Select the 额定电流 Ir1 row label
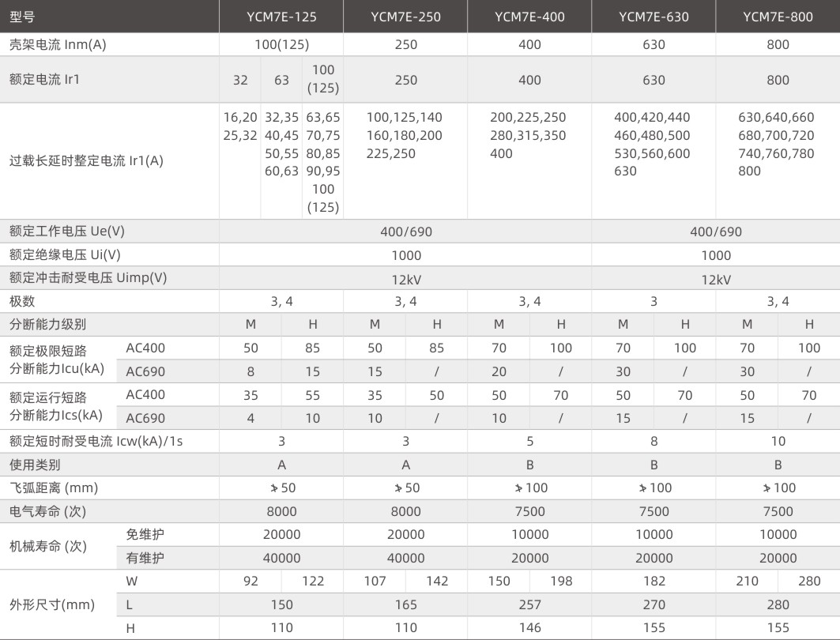The height and width of the screenshot is (640, 840). tap(44, 79)
